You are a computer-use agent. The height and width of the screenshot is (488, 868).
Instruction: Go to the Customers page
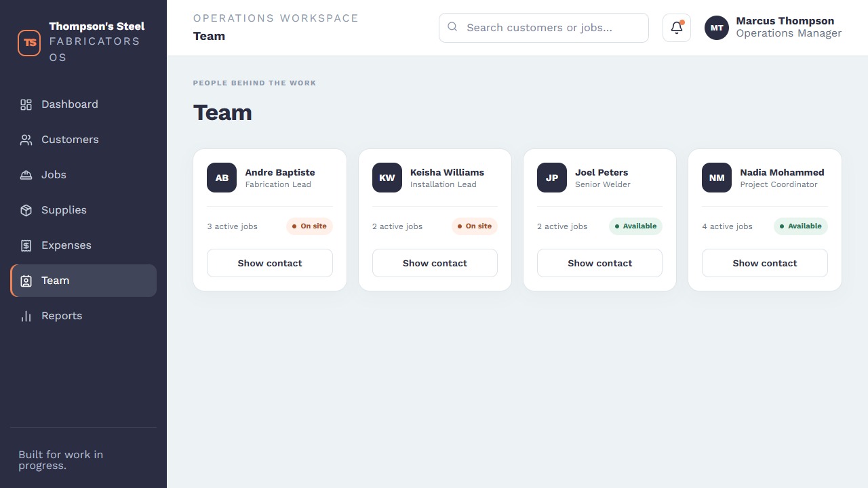tap(83, 140)
